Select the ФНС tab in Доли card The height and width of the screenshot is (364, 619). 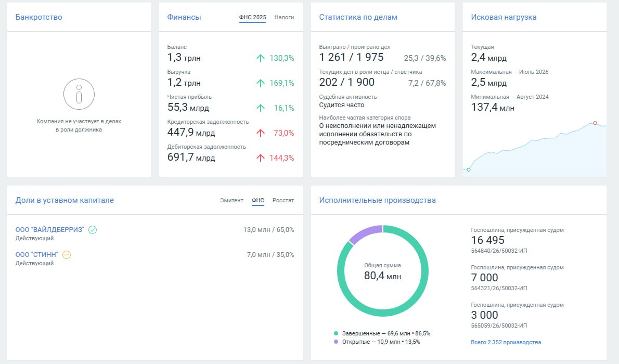coord(258,201)
